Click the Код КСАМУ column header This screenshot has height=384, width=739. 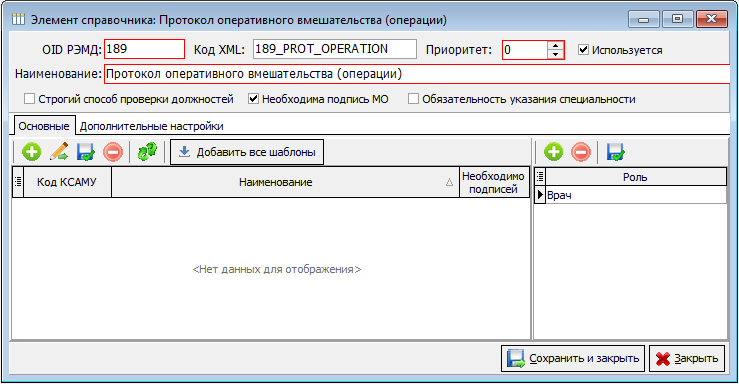(67, 182)
